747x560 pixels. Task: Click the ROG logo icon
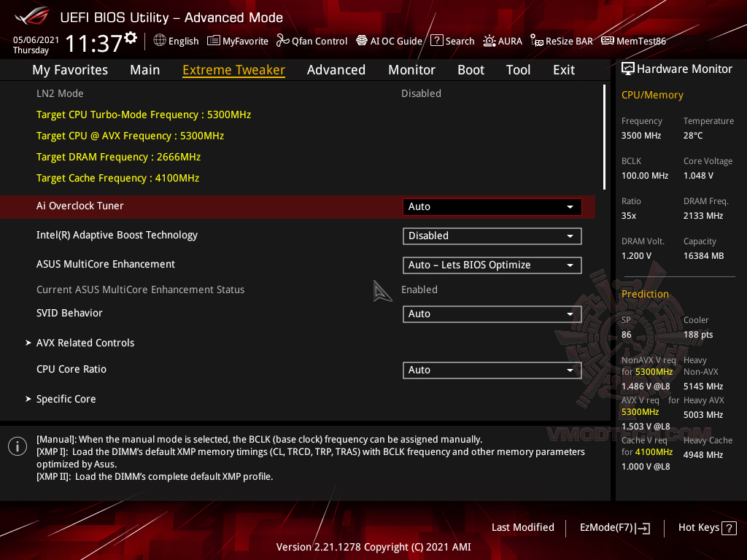pyautogui.click(x=31, y=17)
